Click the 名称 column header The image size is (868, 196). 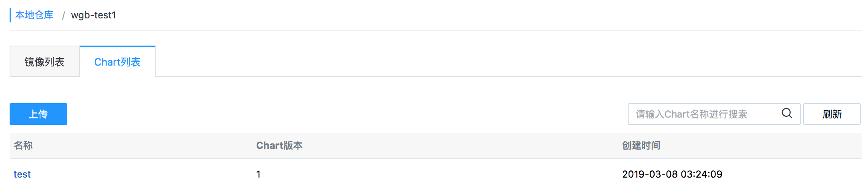point(23,146)
